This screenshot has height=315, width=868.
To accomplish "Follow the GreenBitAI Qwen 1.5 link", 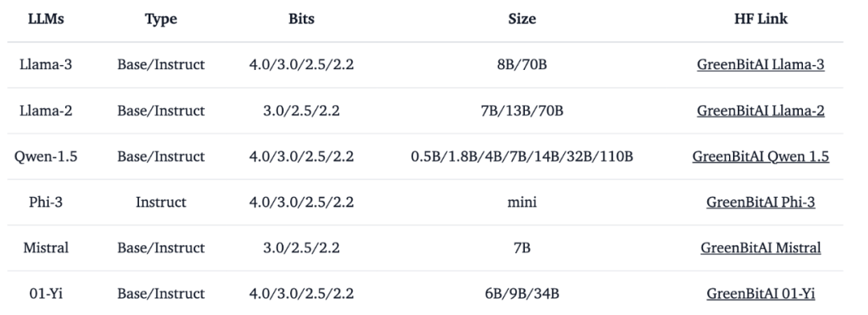I will pyautogui.click(x=760, y=157).
